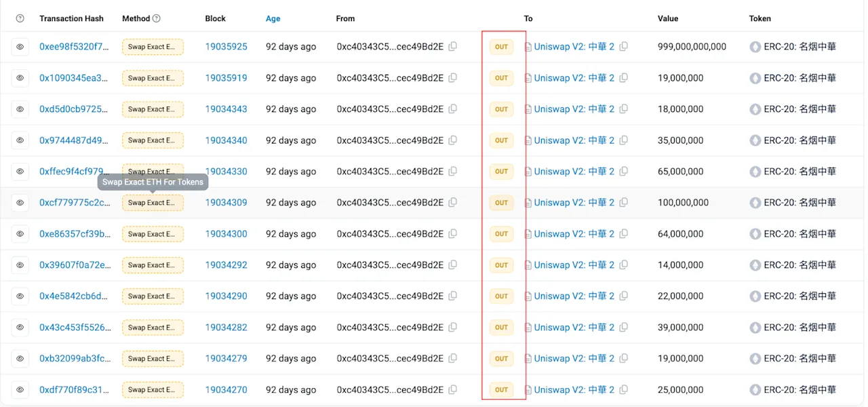The height and width of the screenshot is (407, 868).
Task: Copy From address in block 19034300 row
Action: pyautogui.click(x=452, y=234)
